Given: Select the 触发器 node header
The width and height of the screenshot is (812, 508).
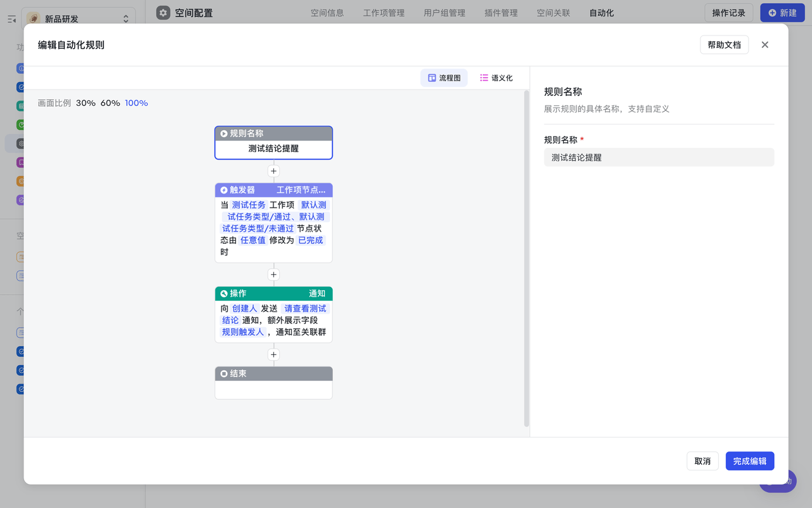Looking at the screenshot, I should point(273,190).
